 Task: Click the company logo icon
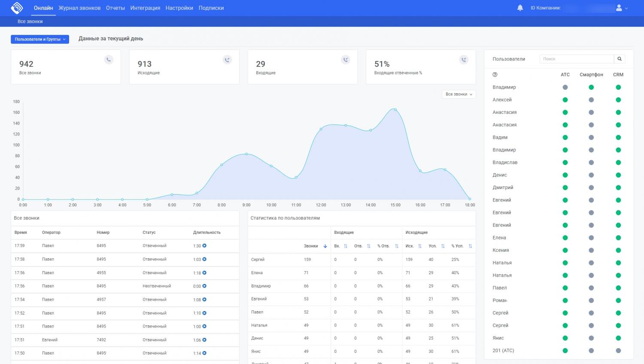click(17, 8)
